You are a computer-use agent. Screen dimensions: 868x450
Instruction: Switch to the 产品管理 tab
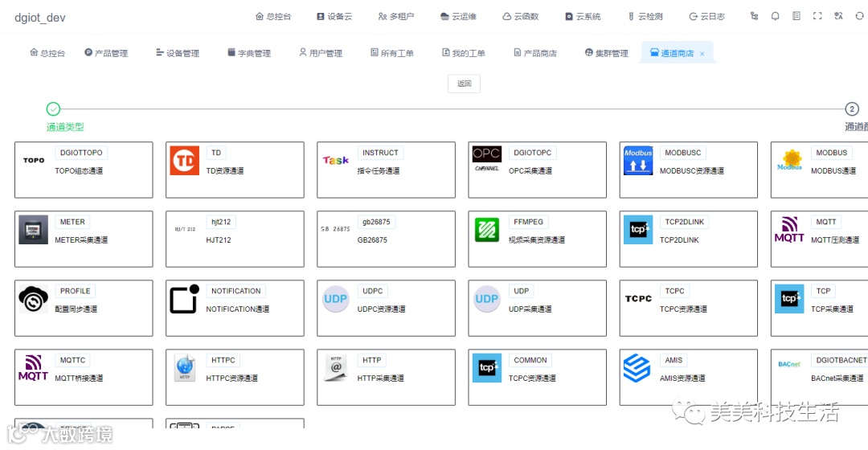(x=106, y=53)
